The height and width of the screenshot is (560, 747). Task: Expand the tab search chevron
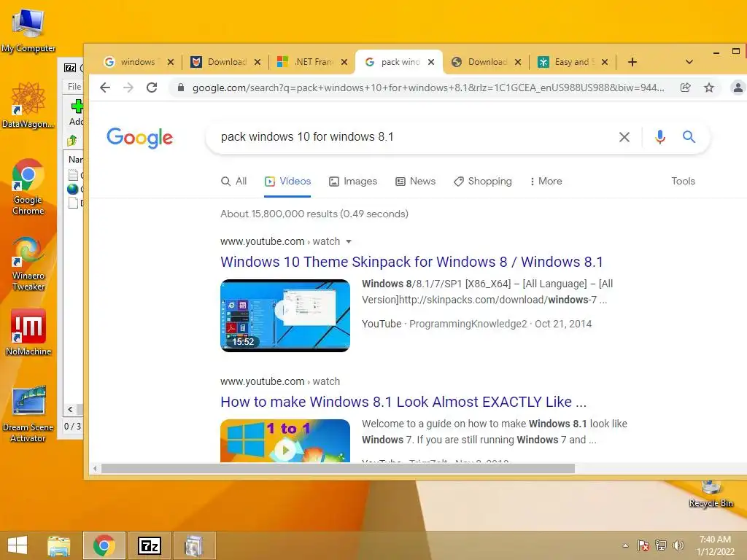point(689,62)
